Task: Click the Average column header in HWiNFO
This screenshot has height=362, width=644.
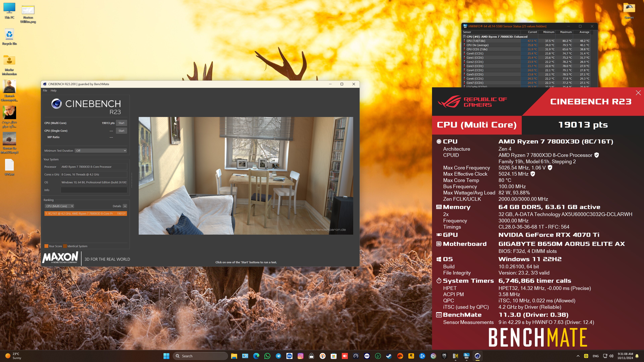Action: 584,32
